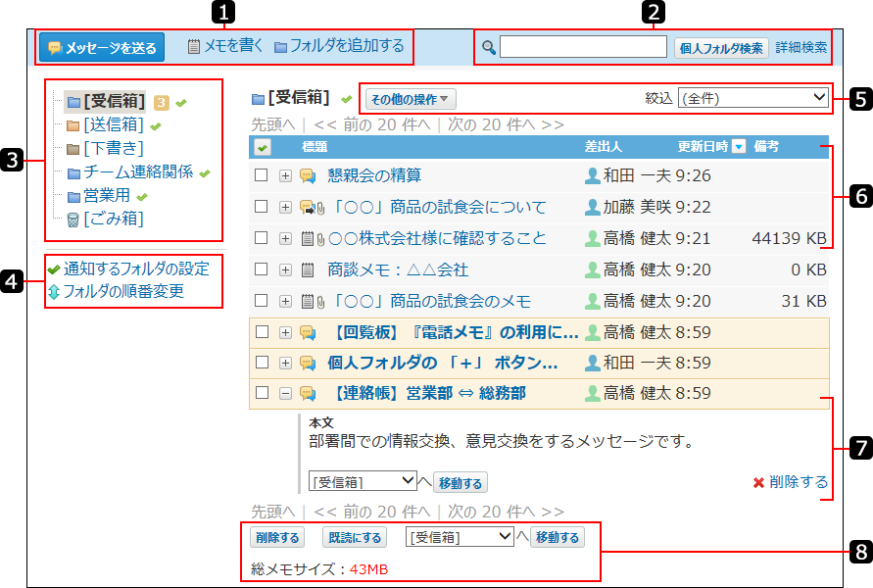
Task: Open the 営業用 folder
Action: pyautogui.click(x=107, y=196)
